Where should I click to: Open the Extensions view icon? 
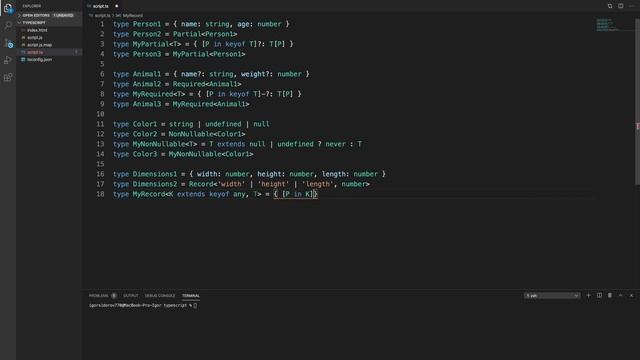(x=8, y=77)
